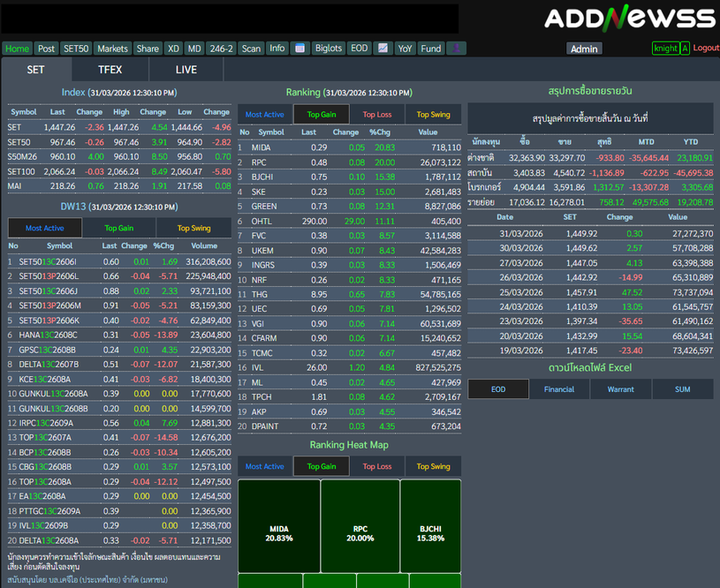Switch to the LIVE tab
The image size is (720, 588).
[x=186, y=70]
